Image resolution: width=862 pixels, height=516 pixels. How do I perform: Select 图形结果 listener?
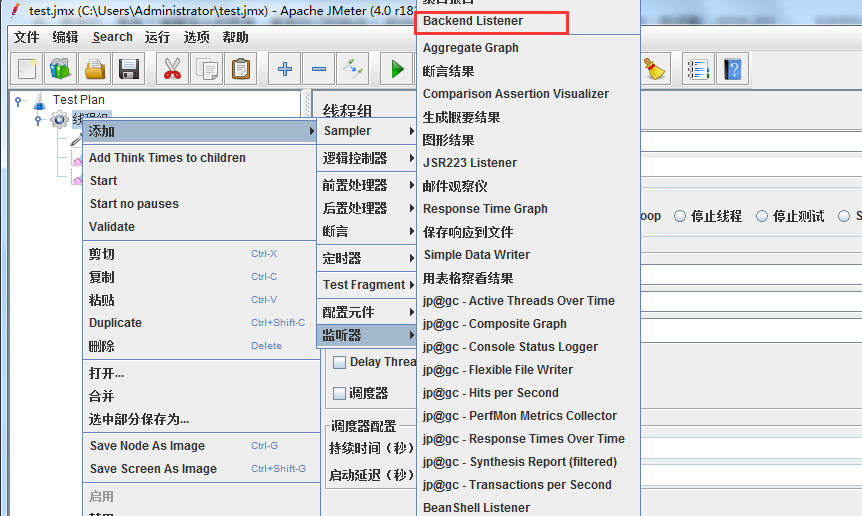pyautogui.click(x=528, y=140)
